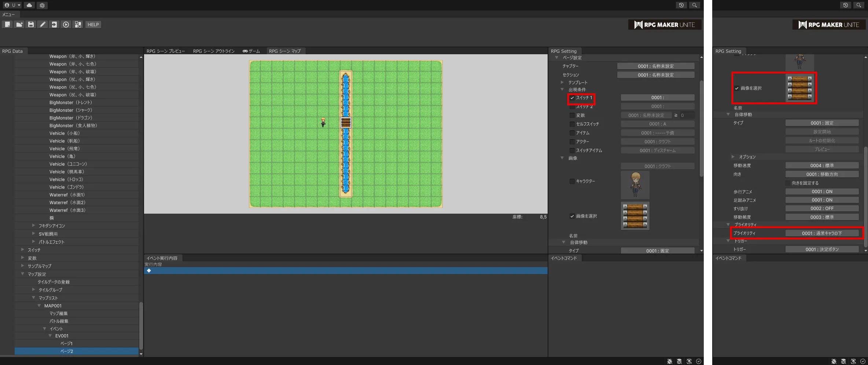Select the pencil edit tool icon
868x365 pixels.
click(x=43, y=25)
